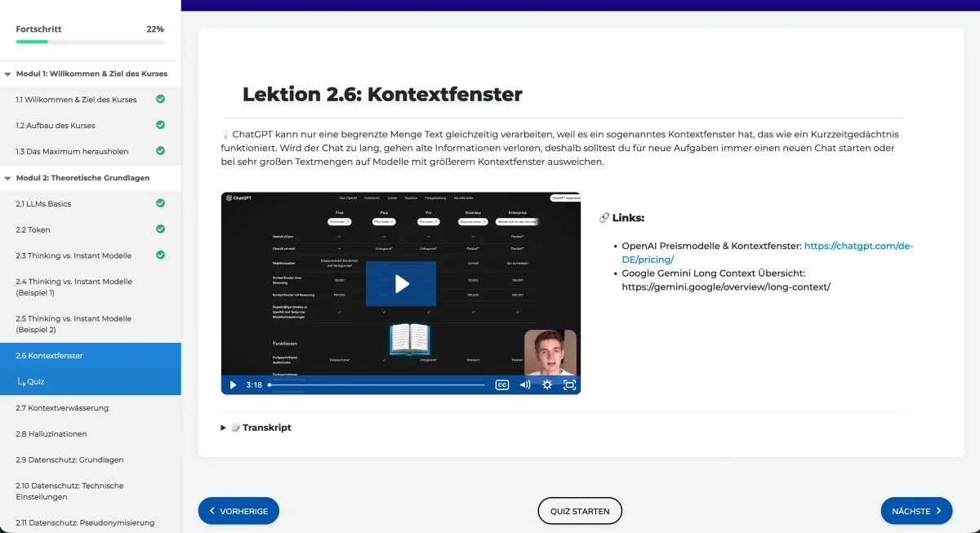This screenshot has width=980, height=533.
Task: Click the Transkript notebook icon
Action: 236,427
